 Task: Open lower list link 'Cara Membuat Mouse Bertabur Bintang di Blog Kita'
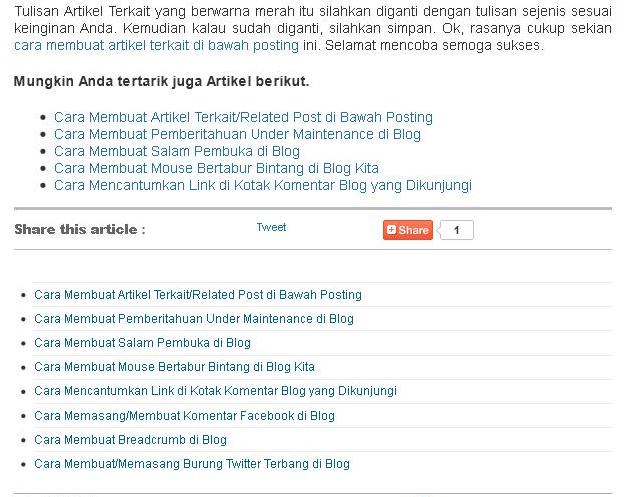(x=174, y=367)
